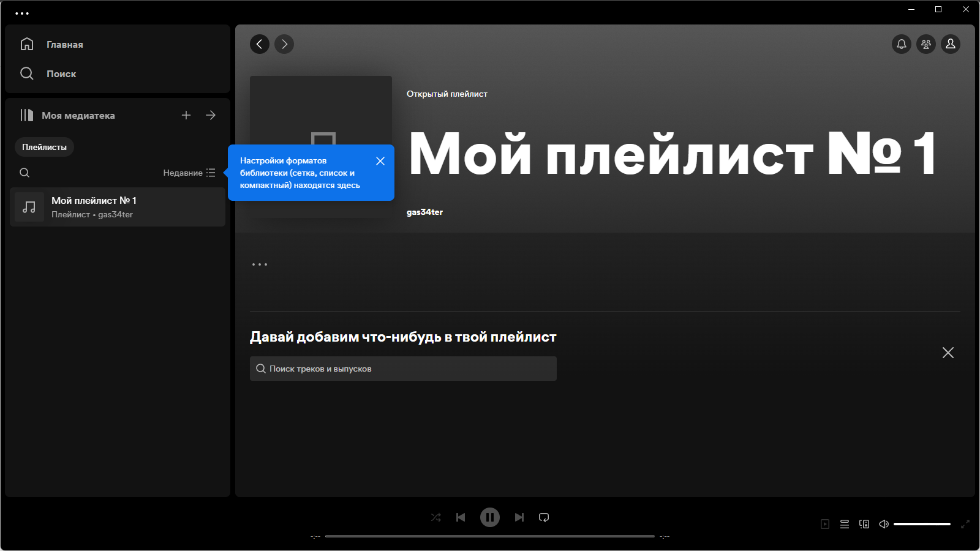The image size is (980, 551).
Task: Open the user profile icon
Action: (951, 44)
